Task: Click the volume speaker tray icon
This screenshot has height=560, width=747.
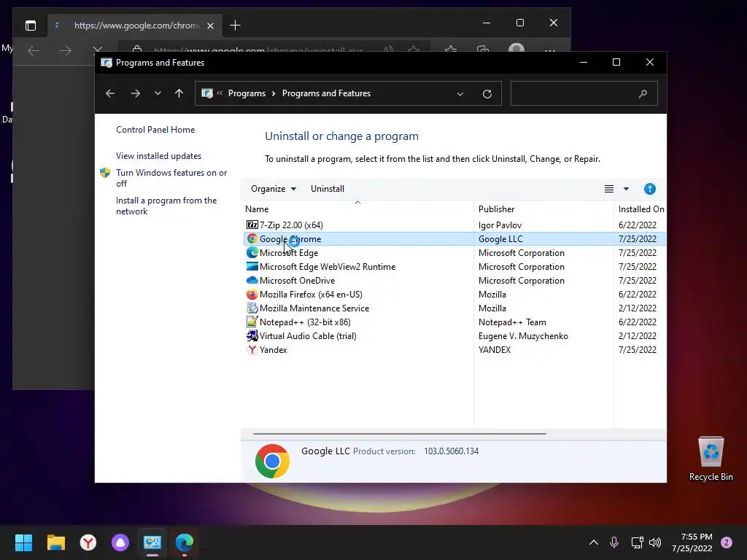Action: click(x=655, y=542)
